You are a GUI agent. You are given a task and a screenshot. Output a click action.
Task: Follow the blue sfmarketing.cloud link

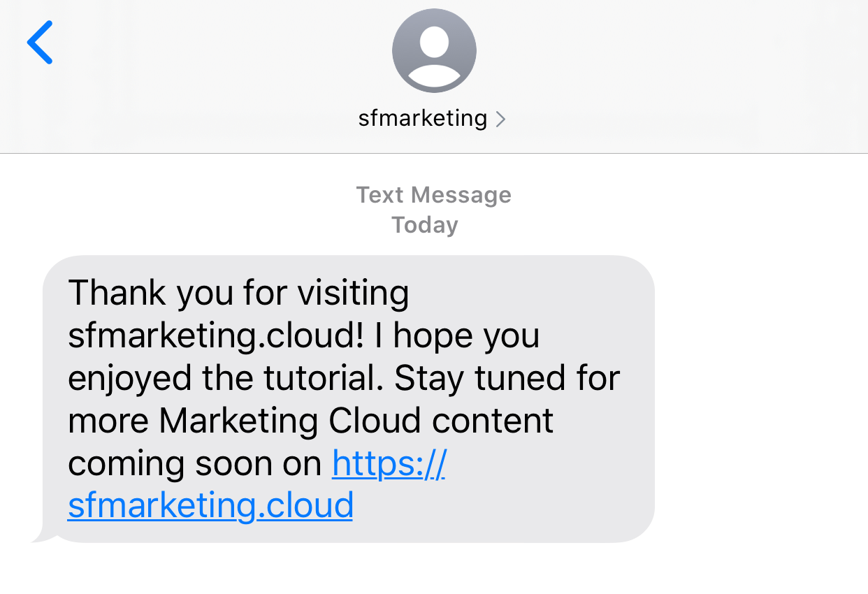coord(210,505)
